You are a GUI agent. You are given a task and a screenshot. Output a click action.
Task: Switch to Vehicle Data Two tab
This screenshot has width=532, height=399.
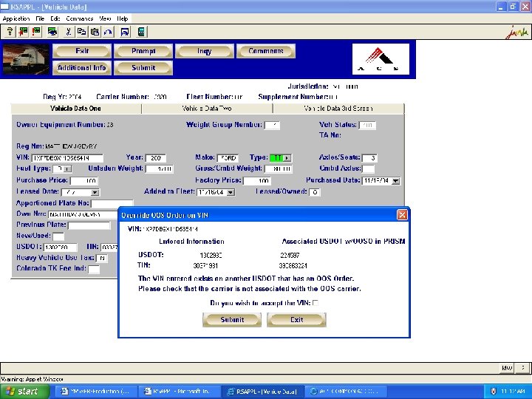(207, 109)
